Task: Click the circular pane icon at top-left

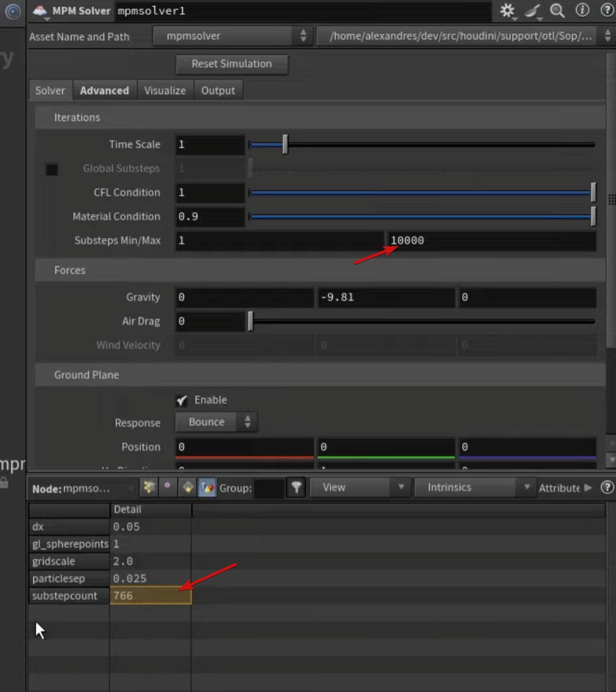Action: pyautogui.click(x=13, y=11)
